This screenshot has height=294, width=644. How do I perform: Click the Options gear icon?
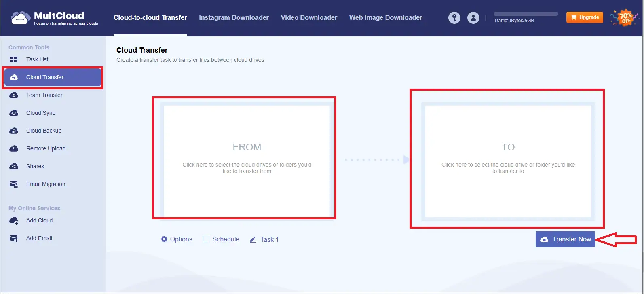click(164, 239)
